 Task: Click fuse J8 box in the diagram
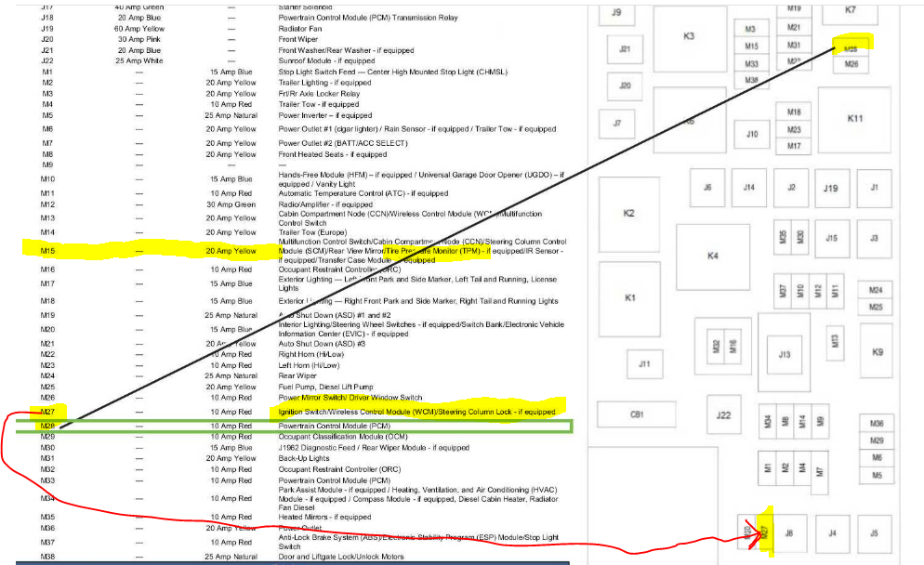pos(789,533)
